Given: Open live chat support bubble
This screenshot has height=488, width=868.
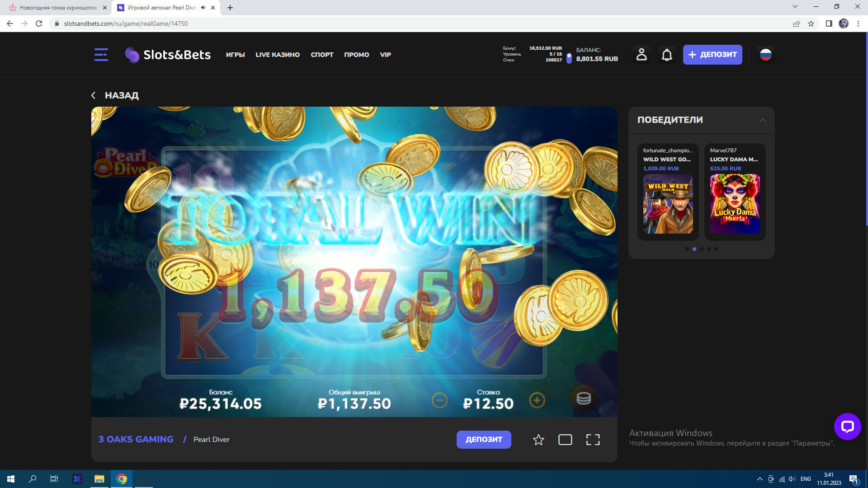Looking at the screenshot, I should pos(847,426).
